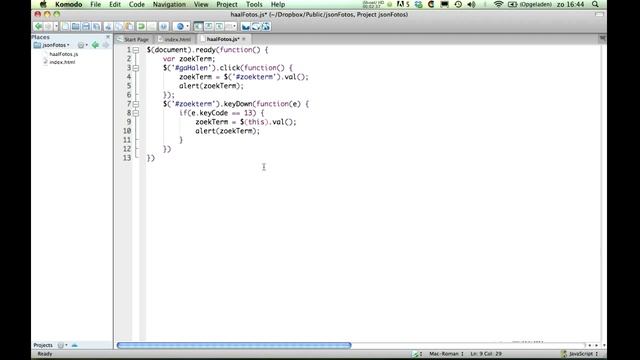Screen dimensions: 640x360
Task: Click the line 9 number in editor gutter
Action: (129, 122)
